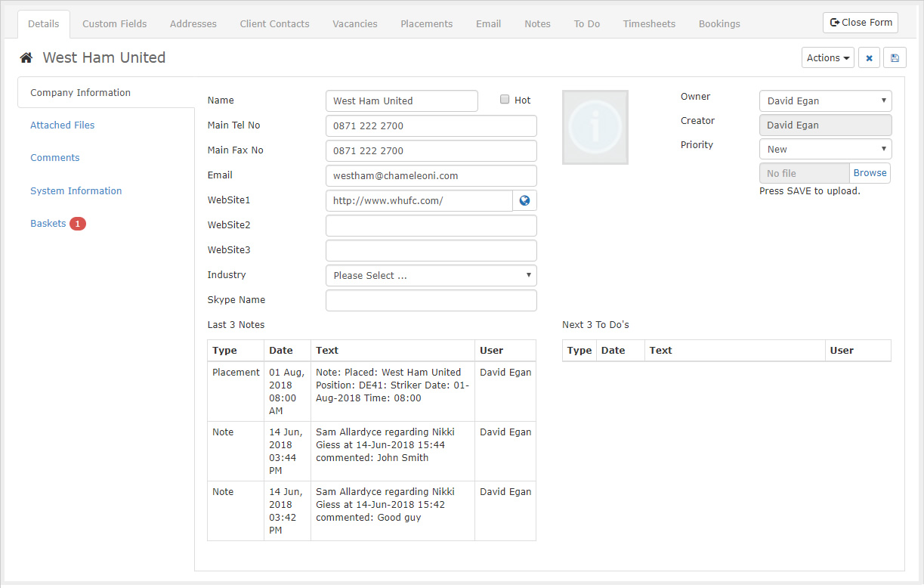Click the Email input field
The width and height of the screenshot is (924, 588).
click(431, 176)
